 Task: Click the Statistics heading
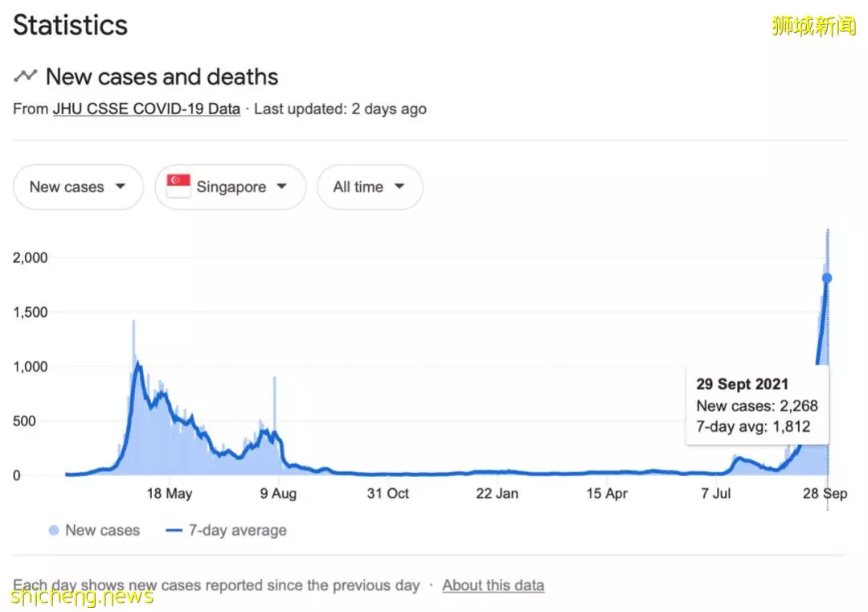[x=71, y=25]
